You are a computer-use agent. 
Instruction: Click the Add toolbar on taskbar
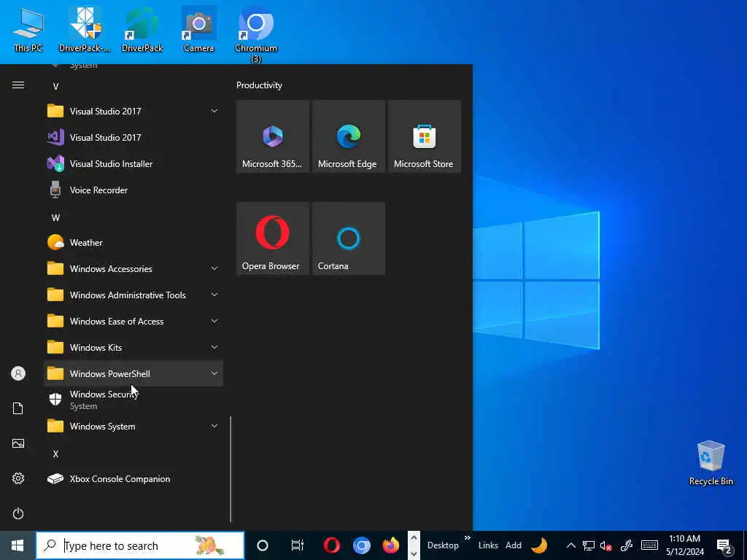point(513,545)
